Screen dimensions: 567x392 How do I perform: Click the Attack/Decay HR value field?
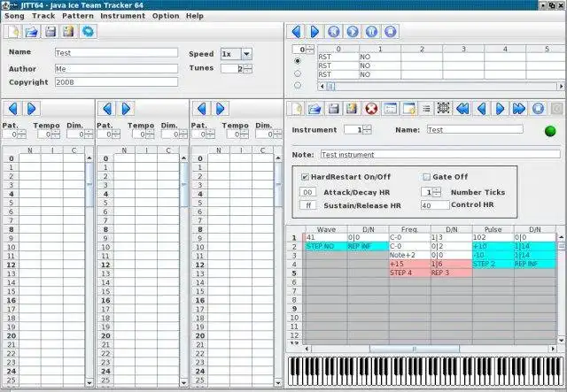click(307, 192)
